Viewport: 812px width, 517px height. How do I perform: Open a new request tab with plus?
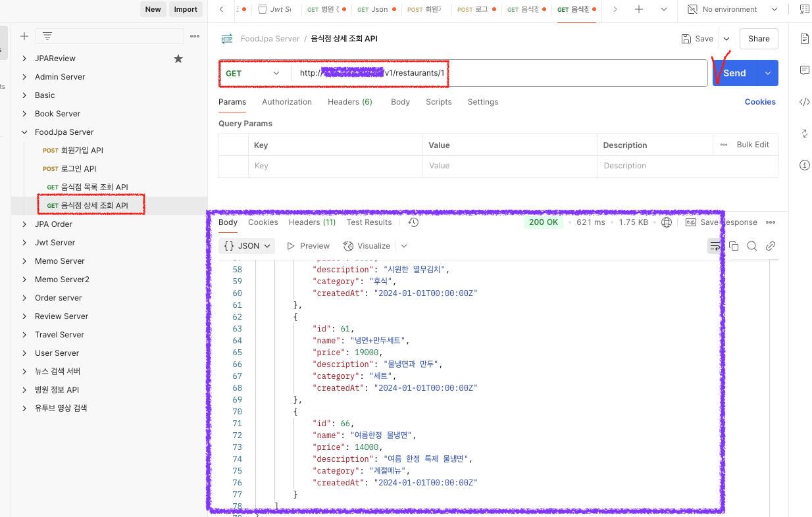[638, 9]
